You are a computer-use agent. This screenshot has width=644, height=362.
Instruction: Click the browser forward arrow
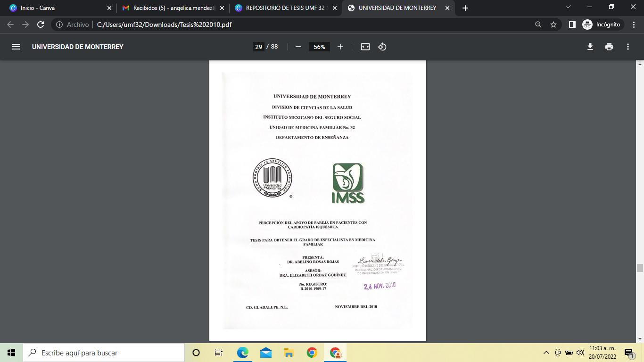point(25,25)
